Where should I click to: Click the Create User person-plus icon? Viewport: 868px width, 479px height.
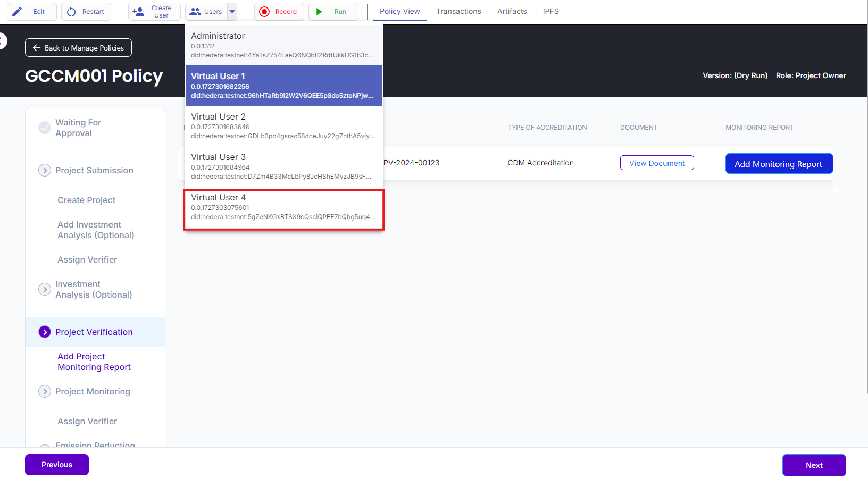tap(138, 12)
